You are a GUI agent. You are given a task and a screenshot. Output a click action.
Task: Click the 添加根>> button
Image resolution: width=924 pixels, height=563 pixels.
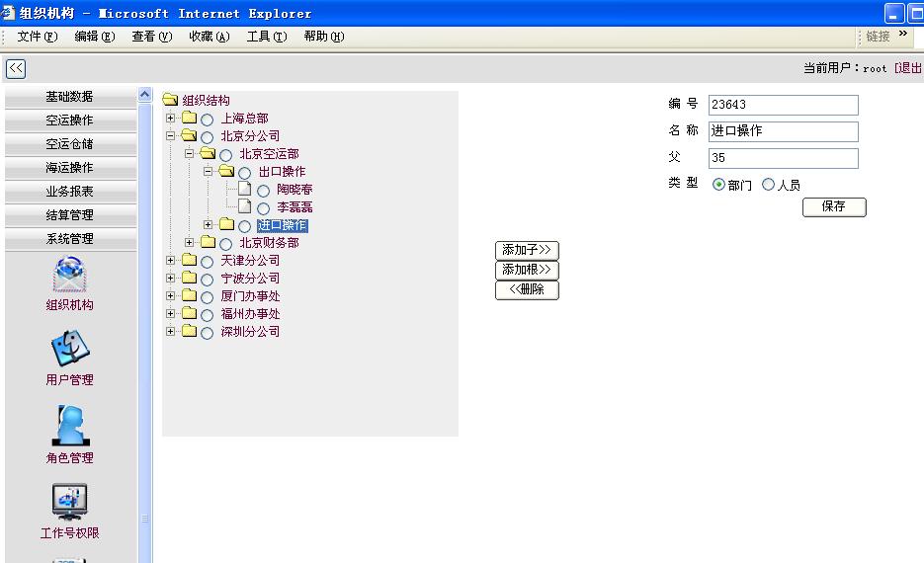pos(527,270)
